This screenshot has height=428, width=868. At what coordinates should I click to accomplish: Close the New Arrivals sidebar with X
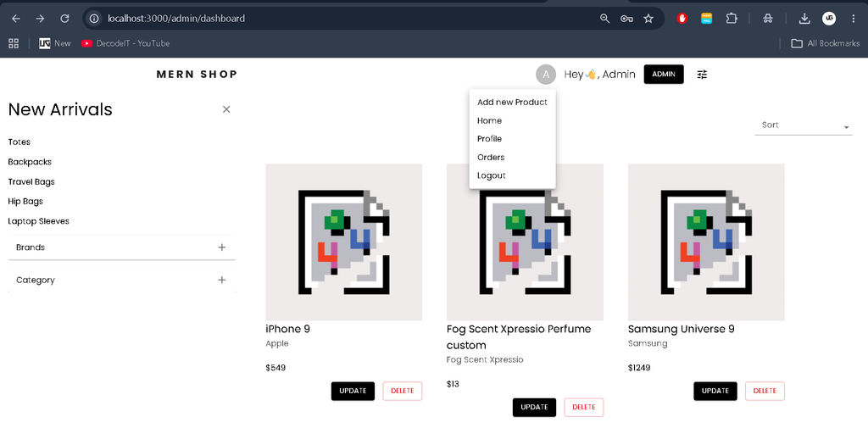pyautogui.click(x=225, y=109)
